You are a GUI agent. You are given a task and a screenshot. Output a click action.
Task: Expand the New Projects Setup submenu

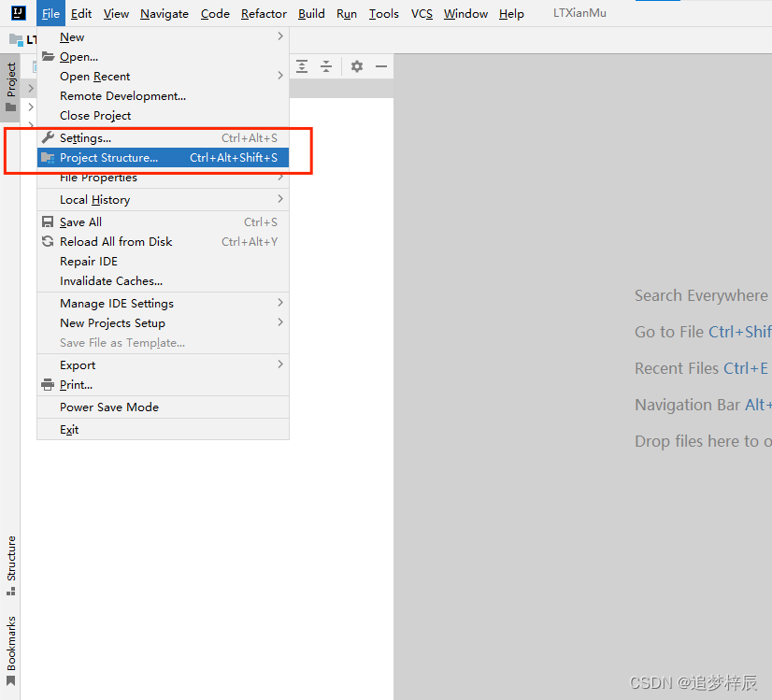coord(163,323)
